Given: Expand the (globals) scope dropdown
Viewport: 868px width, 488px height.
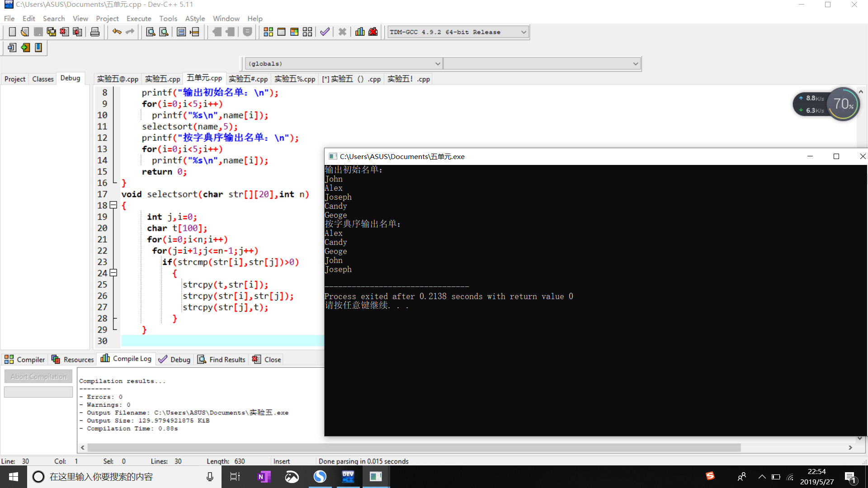Looking at the screenshot, I should [x=437, y=64].
